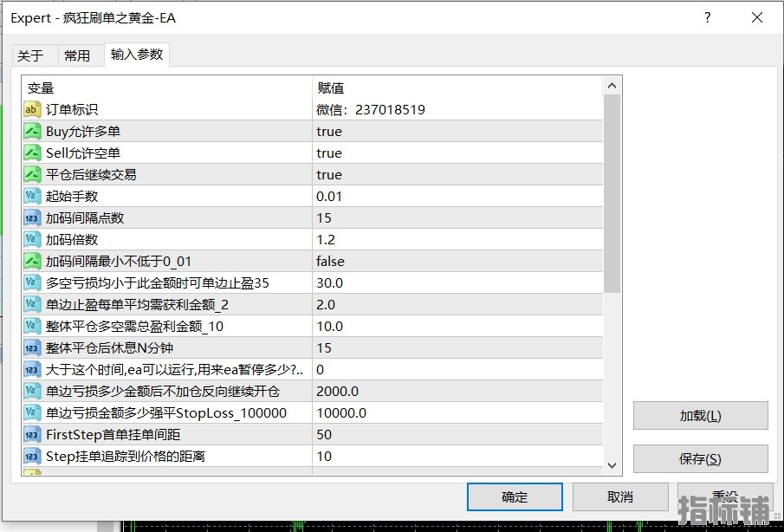Screen dimensions: 784x532
Task: Click the double icon beside 起始手数
Action: pyautogui.click(x=32, y=196)
